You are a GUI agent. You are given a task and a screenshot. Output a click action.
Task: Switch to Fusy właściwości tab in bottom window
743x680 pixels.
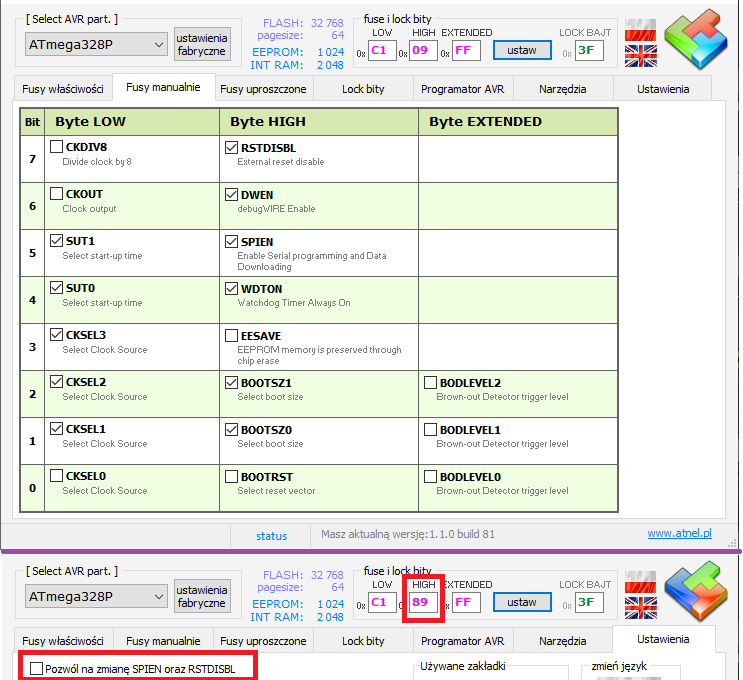coord(63,641)
